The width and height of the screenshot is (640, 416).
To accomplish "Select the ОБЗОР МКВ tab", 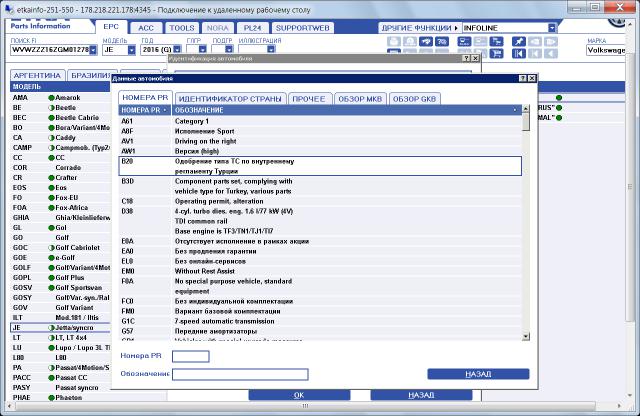I will point(360,99).
